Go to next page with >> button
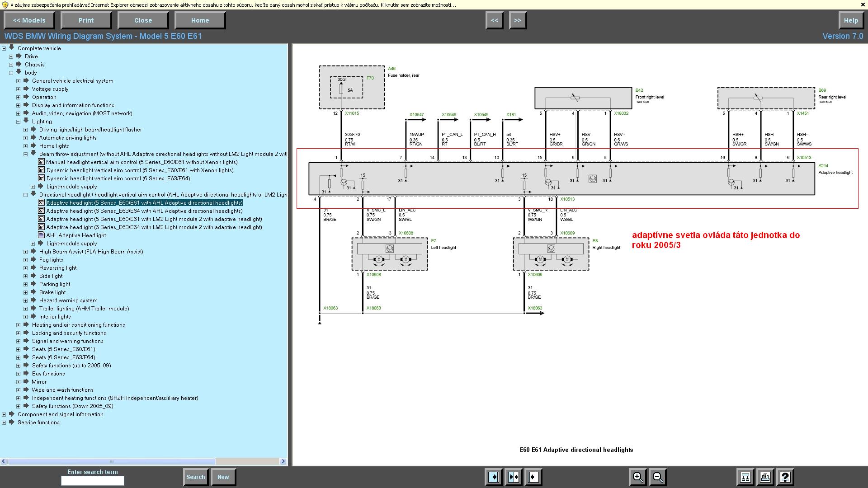 [518, 20]
